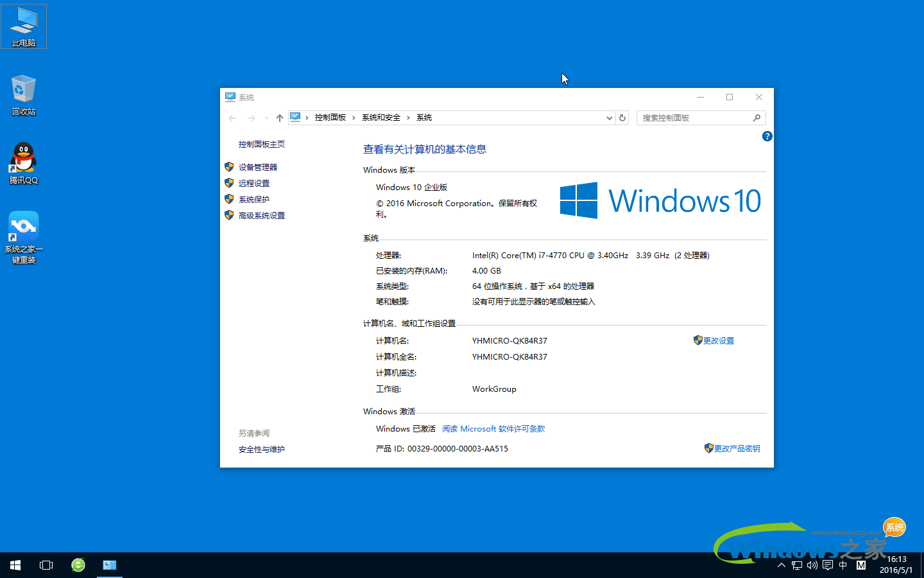
Task: Launch the green browser from the taskbar
Action: pos(78,565)
